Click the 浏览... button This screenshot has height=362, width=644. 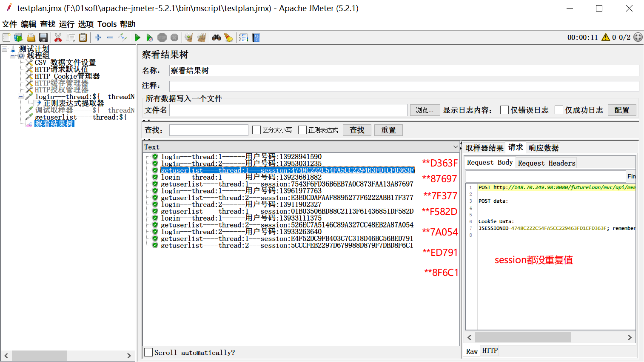[x=425, y=110]
